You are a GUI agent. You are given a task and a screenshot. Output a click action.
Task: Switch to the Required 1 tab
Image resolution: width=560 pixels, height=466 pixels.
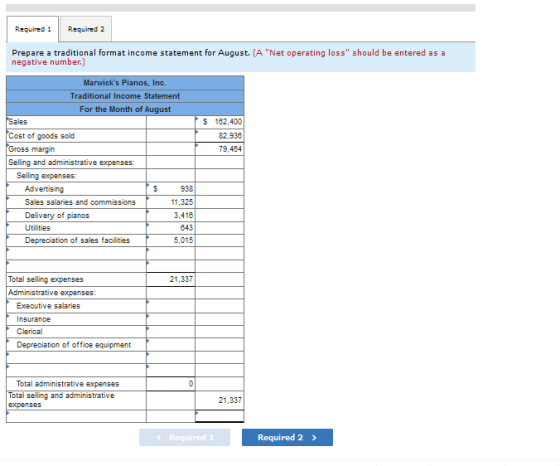pyautogui.click(x=32, y=29)
